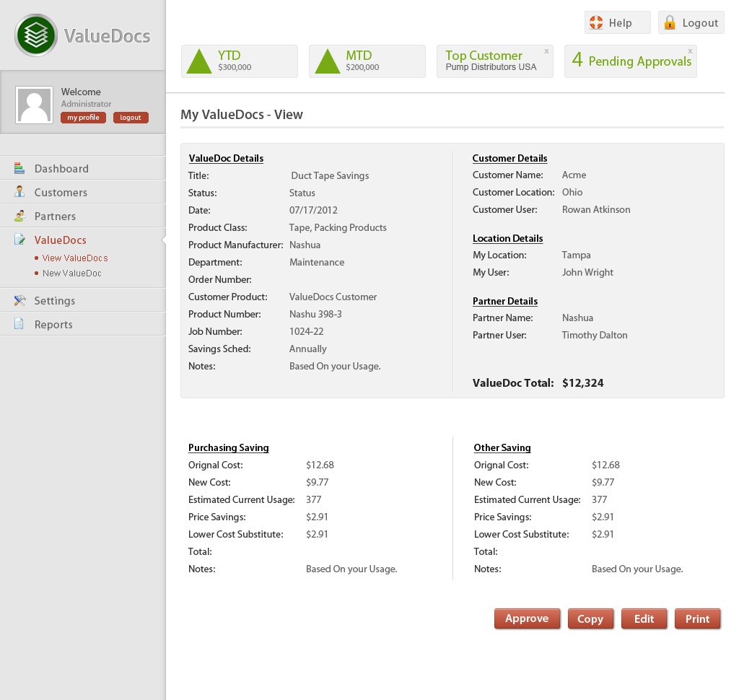
Task: Click the administrator avatar picture
Action: coord(34,105)
